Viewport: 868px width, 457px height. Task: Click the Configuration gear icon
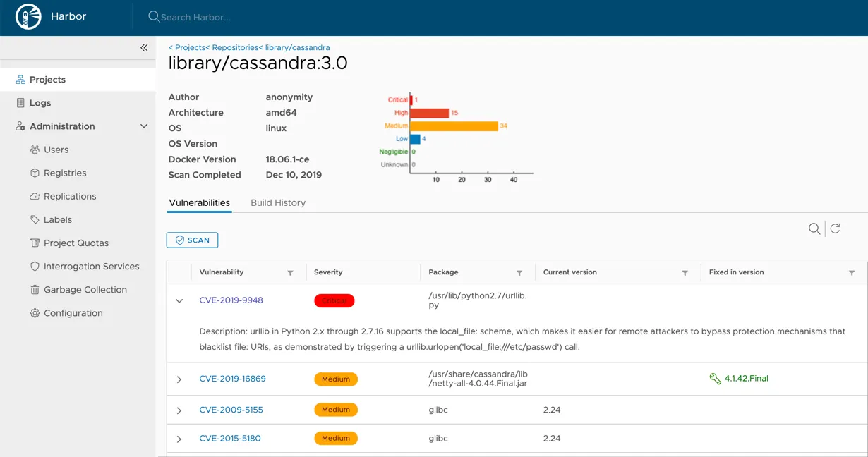point(35,313)
